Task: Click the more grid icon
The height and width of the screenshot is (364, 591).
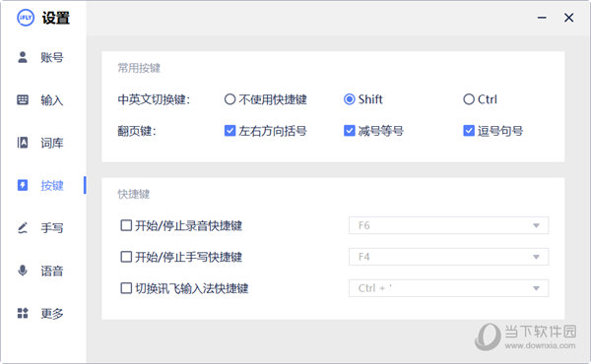Action: point(23,313)
